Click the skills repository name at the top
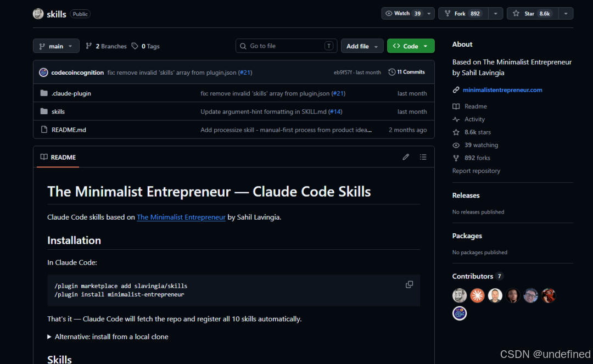The height and width of the screenshot is (364, 593). (x=57, y=14)
